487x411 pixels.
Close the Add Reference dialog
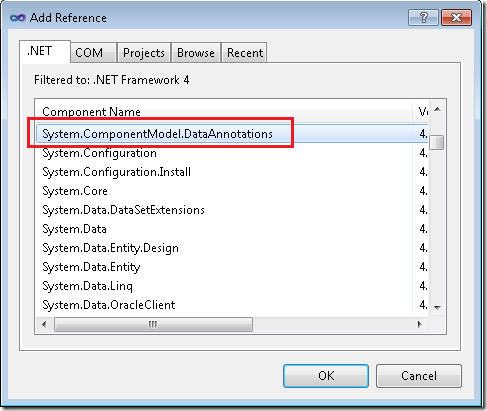[x=456, y=17]
